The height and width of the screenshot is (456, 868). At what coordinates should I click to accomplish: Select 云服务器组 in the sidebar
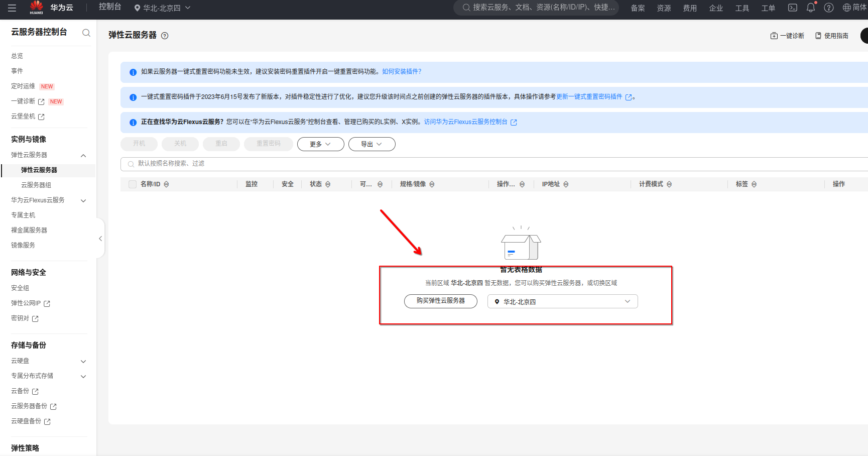tap(36, 185)
